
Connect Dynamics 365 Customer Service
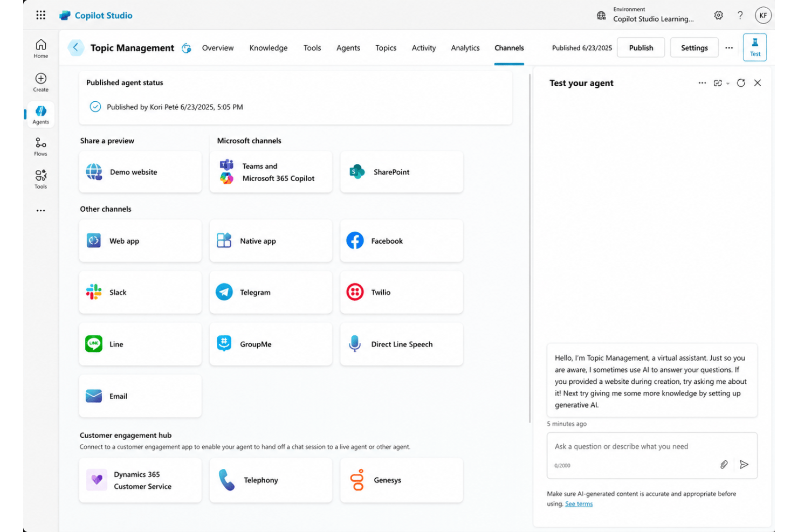140,480
